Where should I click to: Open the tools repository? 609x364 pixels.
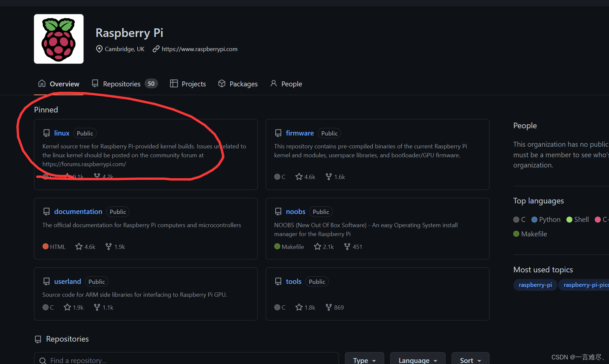(293, 282)
